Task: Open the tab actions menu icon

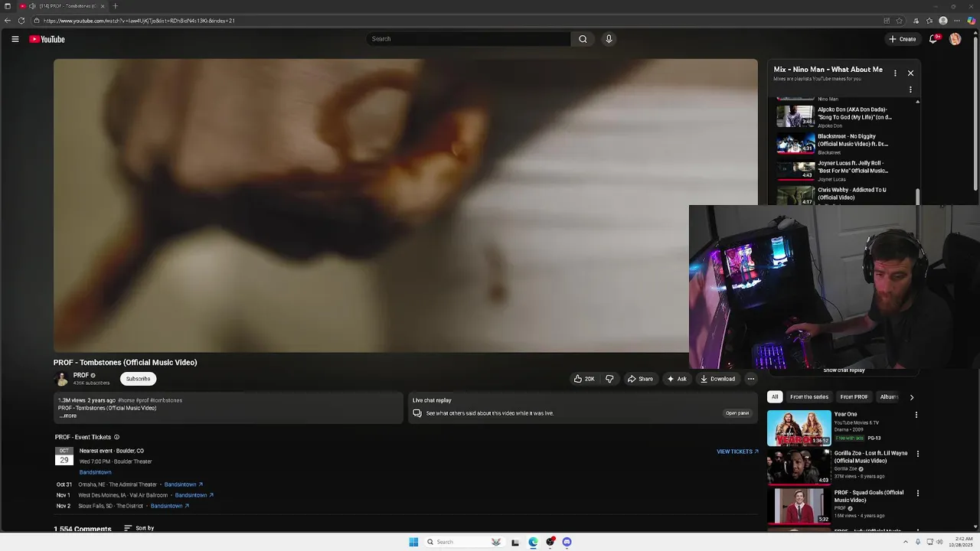Action: pos(8,6)
